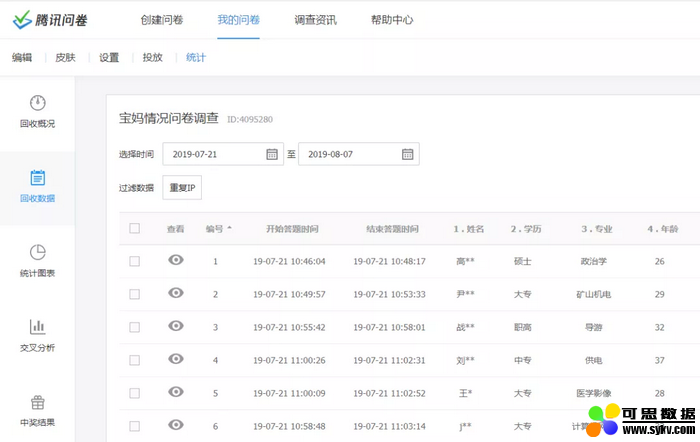Image resolution: width=700 pixels, height=442 pixels.
Task: Tick the select-all checkbox in table header
Action: 134,228
